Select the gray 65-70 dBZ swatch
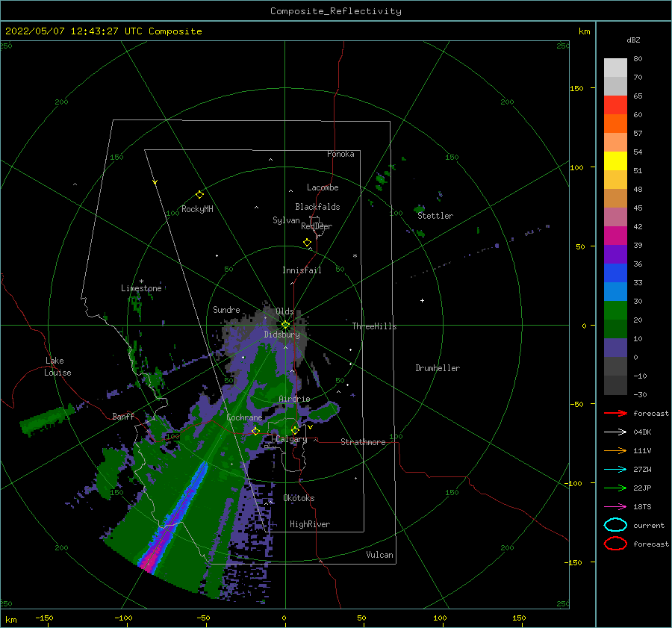Viewport: 672px width, 628px height. coord(615,86)
